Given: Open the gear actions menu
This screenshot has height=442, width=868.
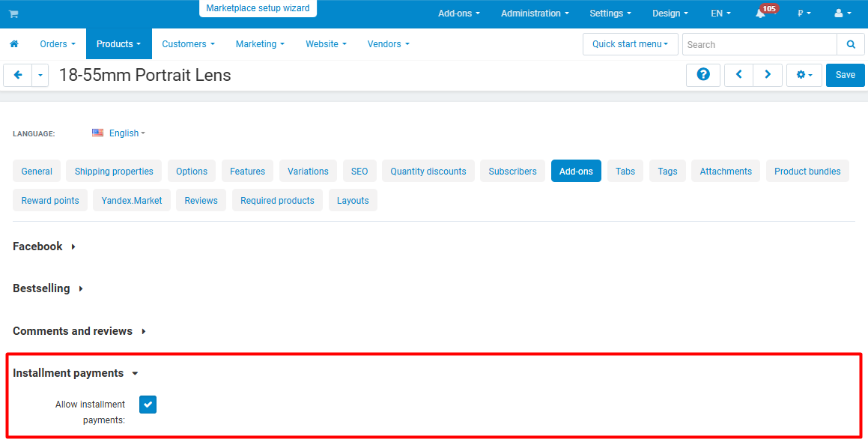Looking at the screenshot, I should [804, 75].
